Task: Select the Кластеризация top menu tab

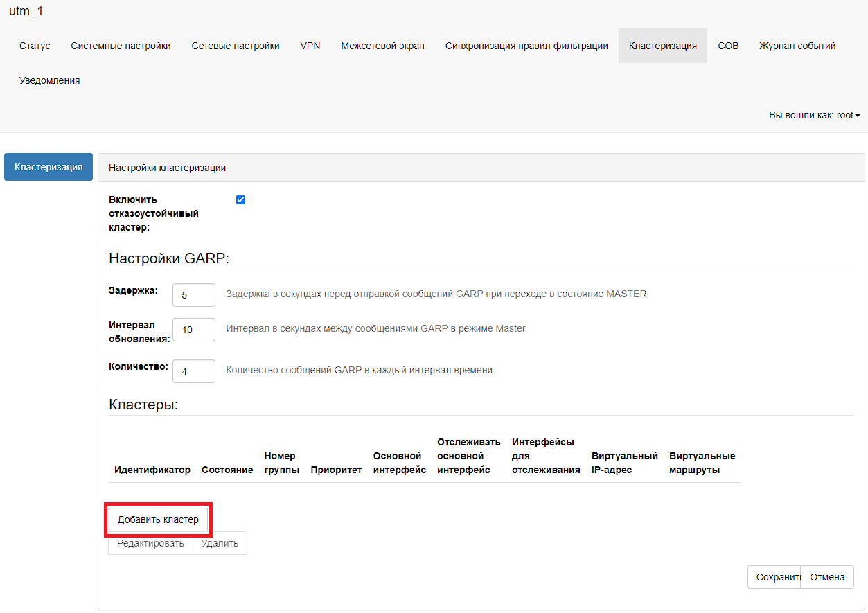Action: [662, 46]
